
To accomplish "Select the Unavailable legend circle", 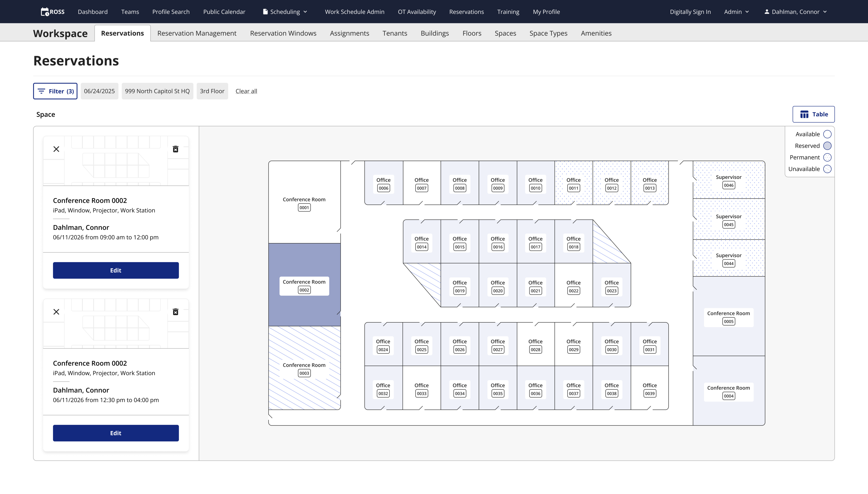I will 827,169.
